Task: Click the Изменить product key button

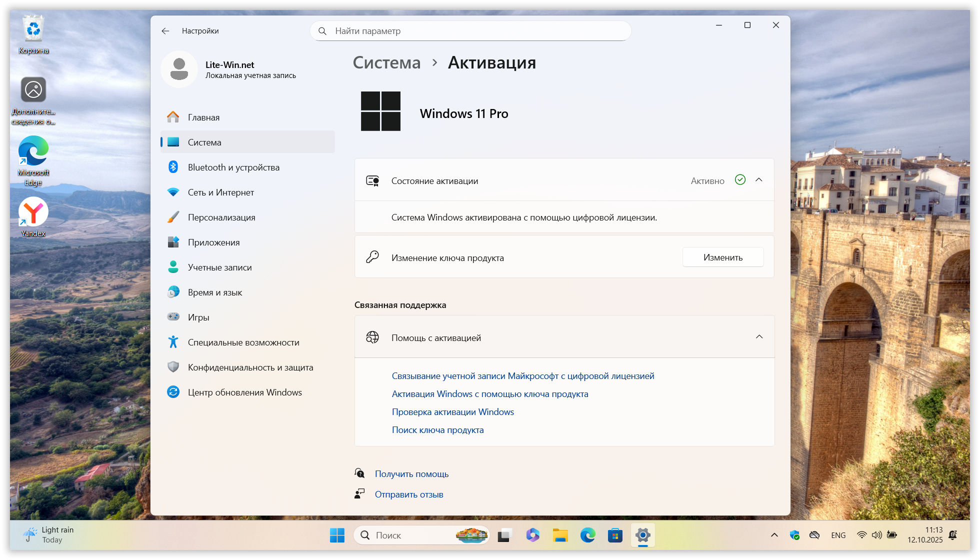Action: pyautogui.click(x=722, y=257)
